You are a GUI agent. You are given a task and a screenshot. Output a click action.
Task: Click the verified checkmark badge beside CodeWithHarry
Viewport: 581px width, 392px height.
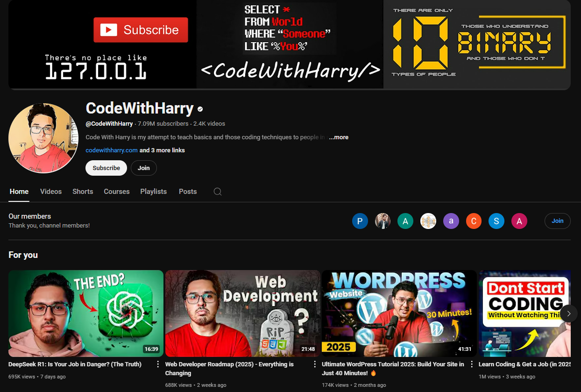[x=200, y=109]
